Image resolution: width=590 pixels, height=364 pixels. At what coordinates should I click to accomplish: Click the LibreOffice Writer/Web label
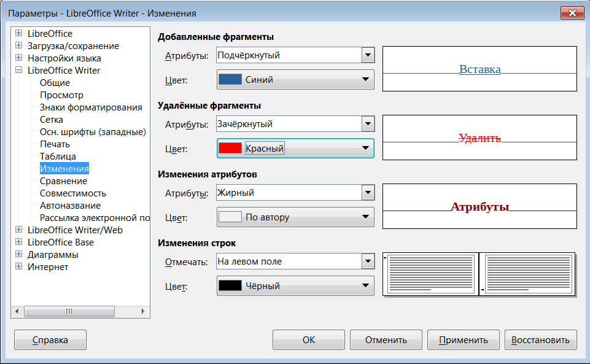click(x=76, y=230)
